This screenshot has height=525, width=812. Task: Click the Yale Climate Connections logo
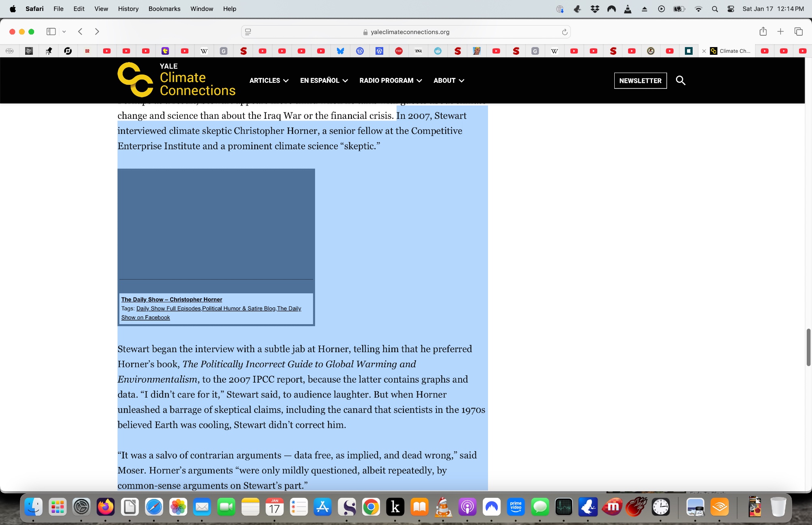[x=177, y=80]
